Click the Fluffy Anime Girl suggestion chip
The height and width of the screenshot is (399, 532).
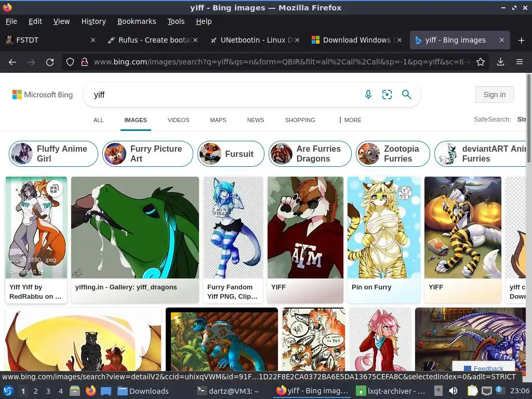click(x=54, y=154)
